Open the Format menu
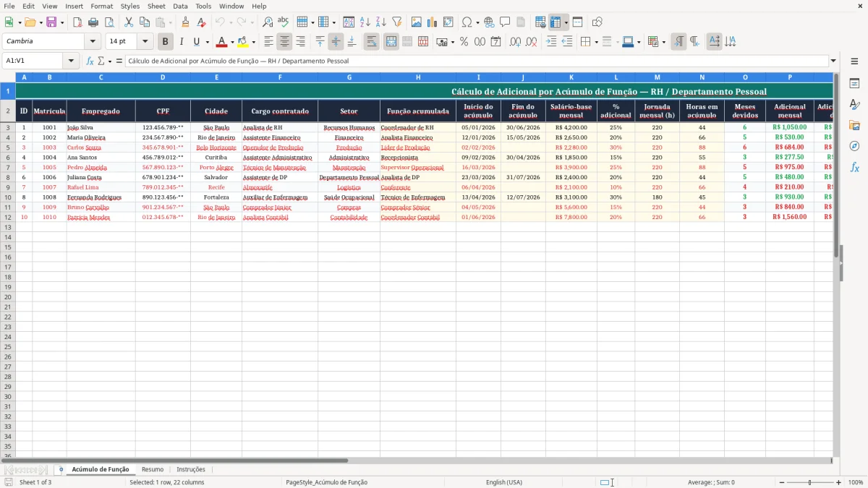 (101, 6)
